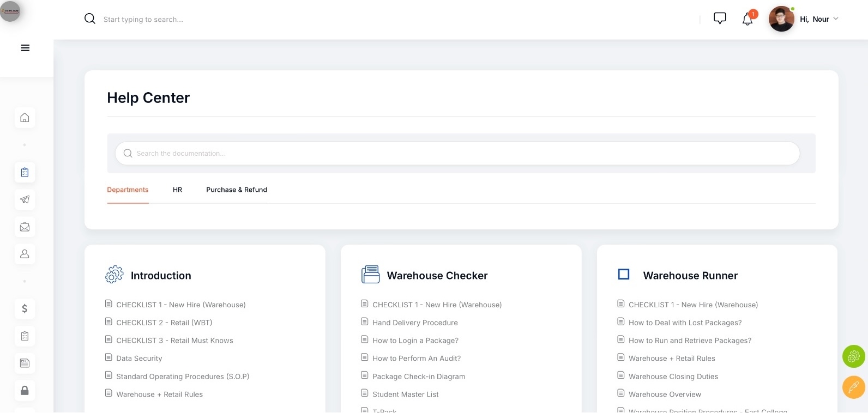Click the user avatar photo

[781, 19]
